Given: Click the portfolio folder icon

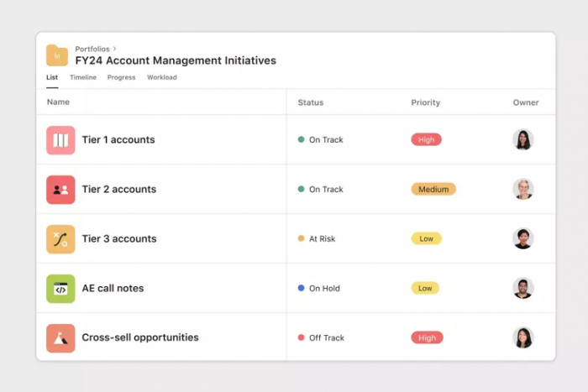Looking at the screenshot, I should [57, 55].
